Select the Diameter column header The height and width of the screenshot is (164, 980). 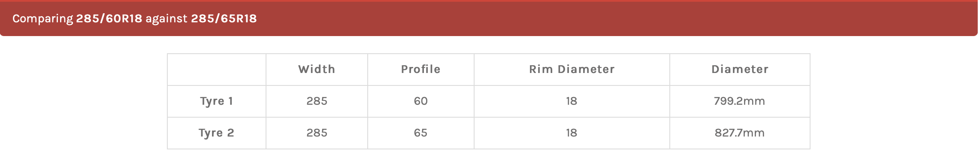[740, 70]
